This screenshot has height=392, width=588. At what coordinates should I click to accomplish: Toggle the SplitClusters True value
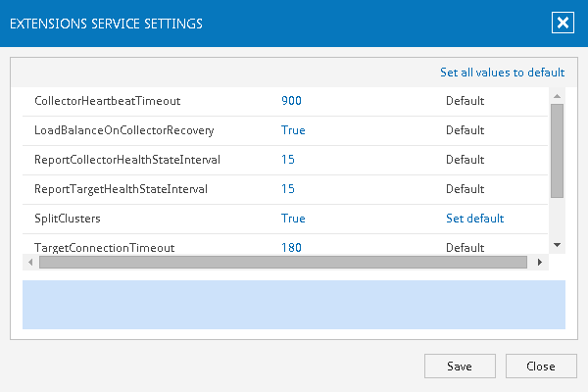pos(293,219)
